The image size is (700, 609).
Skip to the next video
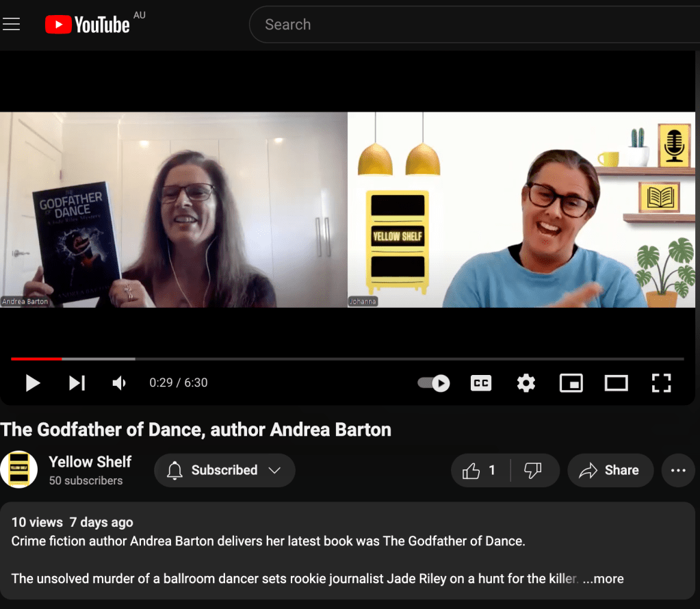[77, 383]
